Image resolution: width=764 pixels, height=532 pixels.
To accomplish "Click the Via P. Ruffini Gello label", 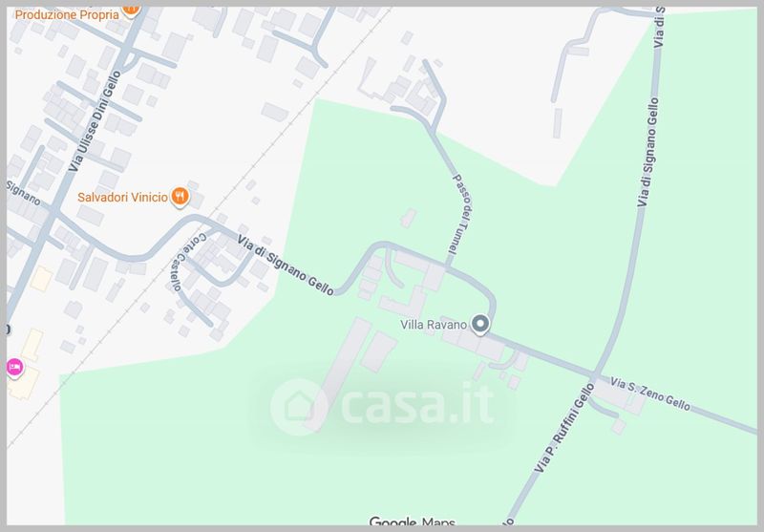I will pyautogui.click(x=564, y=428).
